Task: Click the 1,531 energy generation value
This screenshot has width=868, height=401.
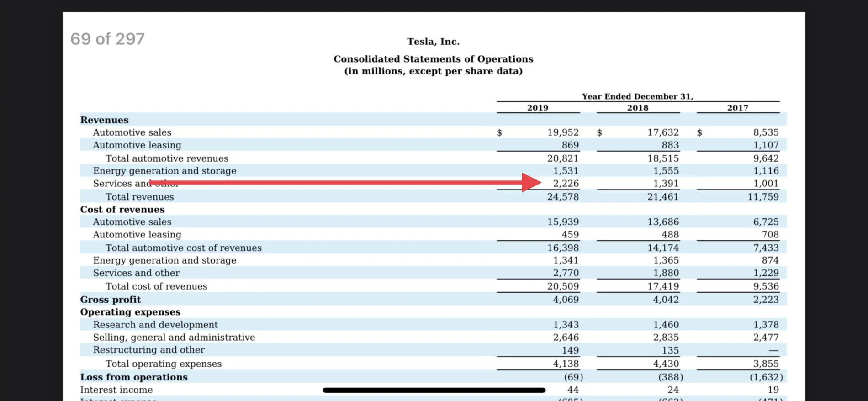Action: 566,170
